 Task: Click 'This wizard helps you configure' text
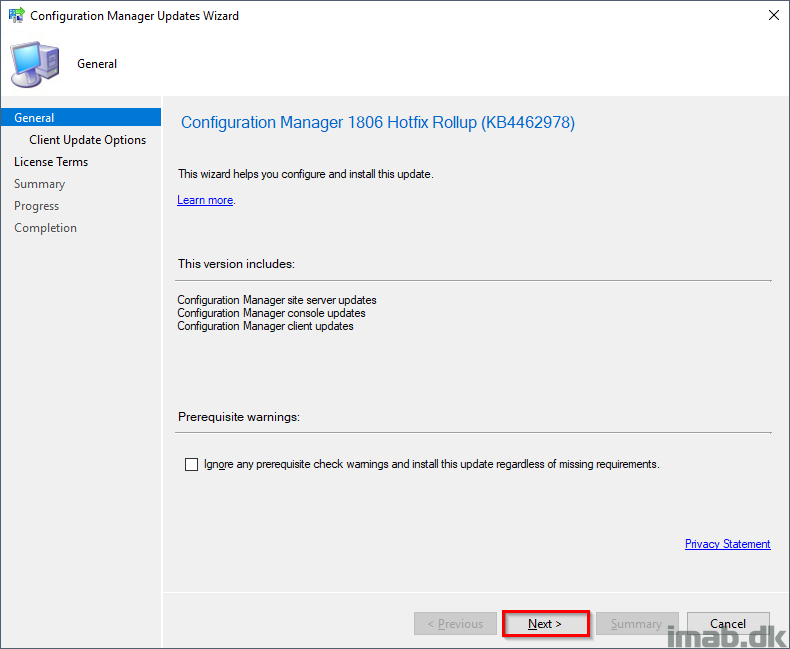(305, 174)
